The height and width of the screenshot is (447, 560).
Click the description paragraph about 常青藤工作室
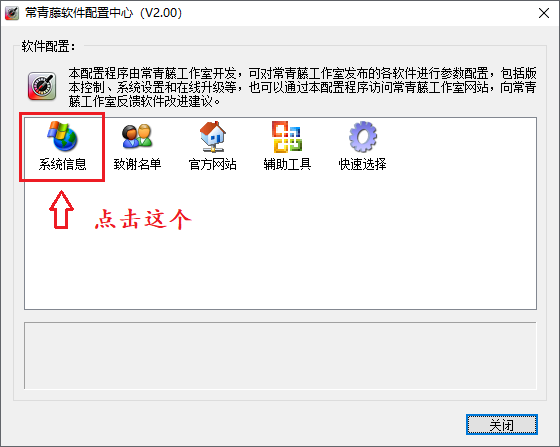302,87
